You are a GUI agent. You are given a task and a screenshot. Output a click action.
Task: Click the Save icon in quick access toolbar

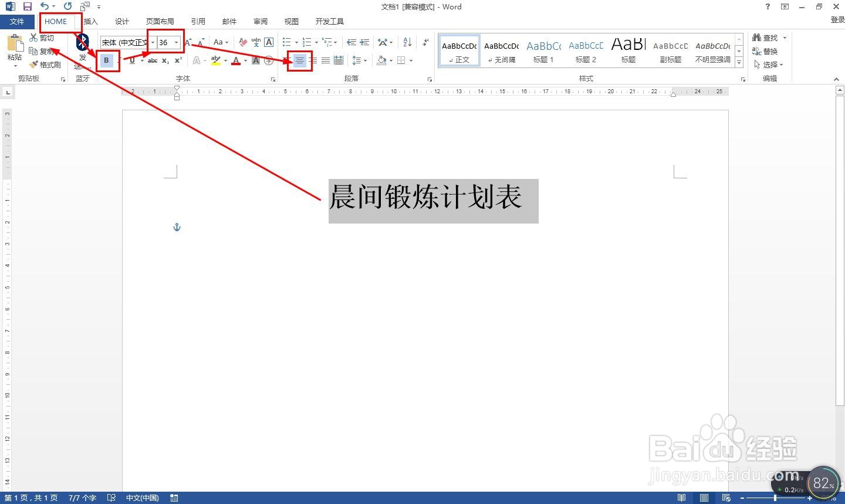click(x=27, y=6)
